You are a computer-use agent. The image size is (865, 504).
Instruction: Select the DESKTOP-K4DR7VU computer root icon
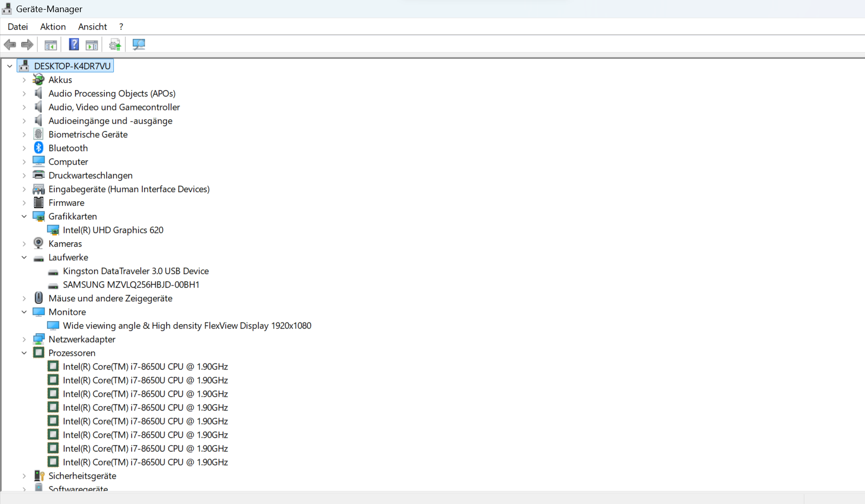click(x=24, y=66)
